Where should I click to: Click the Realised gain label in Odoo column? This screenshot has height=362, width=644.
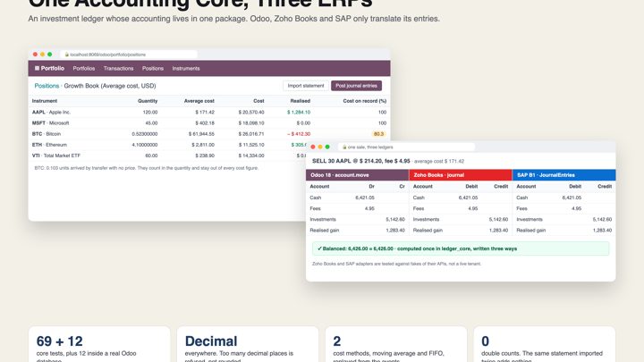click(x=325, y=231)
